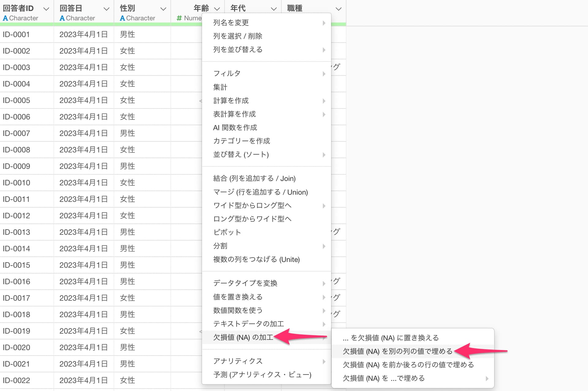The height and width of the screenshot is (391, 588).
Task: Open 職種 column header dropdown arrow
Action: click(x=338, y=9)
